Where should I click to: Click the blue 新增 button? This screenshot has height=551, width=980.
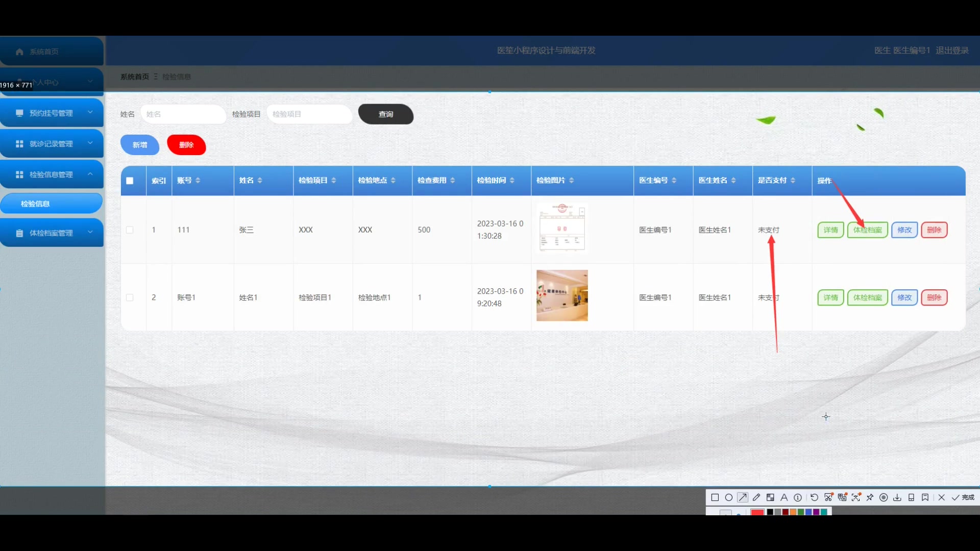point(140,145)
